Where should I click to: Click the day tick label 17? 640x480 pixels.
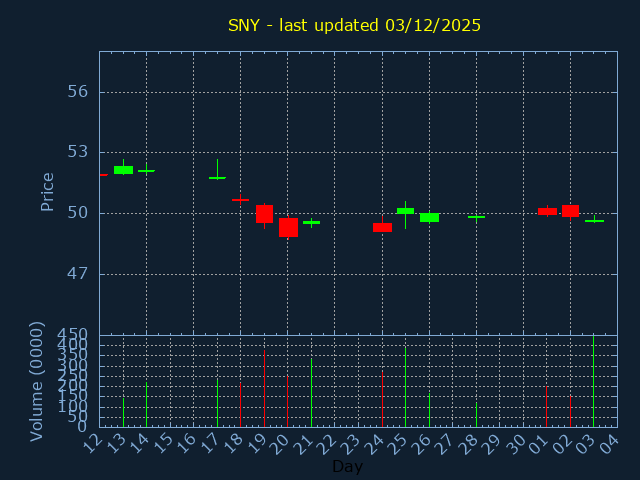point(211,444)
